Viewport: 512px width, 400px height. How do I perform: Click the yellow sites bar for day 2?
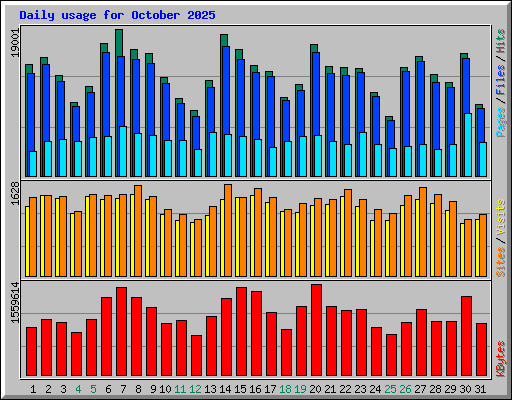tap(42, 236)
